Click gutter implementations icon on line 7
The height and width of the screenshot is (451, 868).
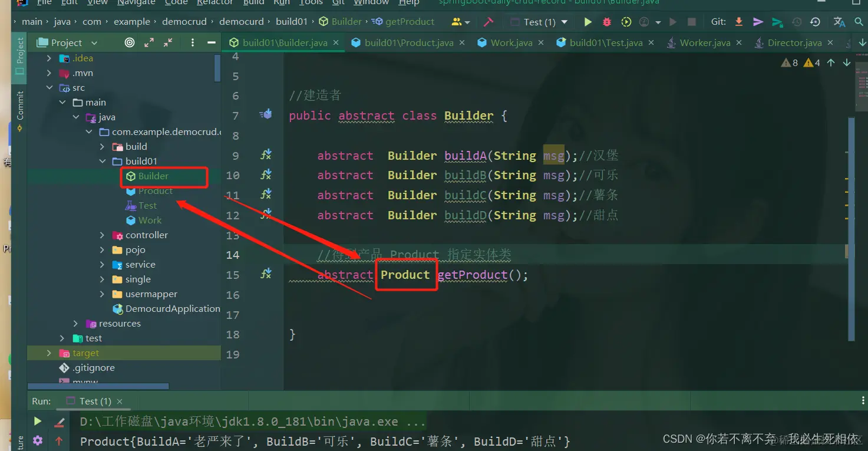pos(266,114)
